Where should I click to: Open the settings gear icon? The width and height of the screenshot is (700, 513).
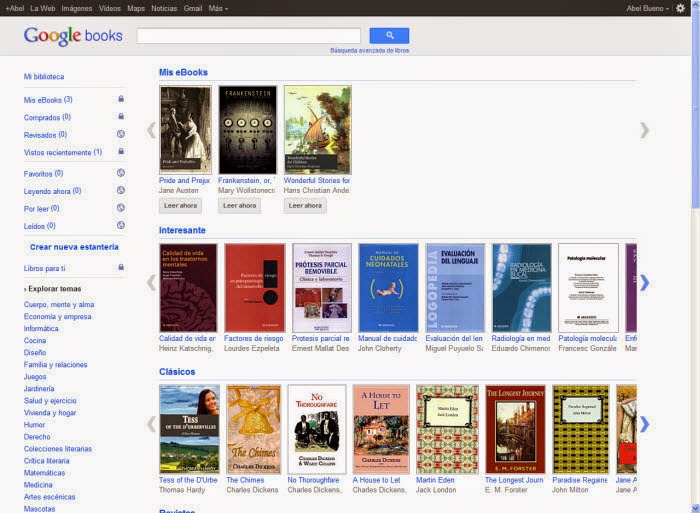click(x=680, y=8)
